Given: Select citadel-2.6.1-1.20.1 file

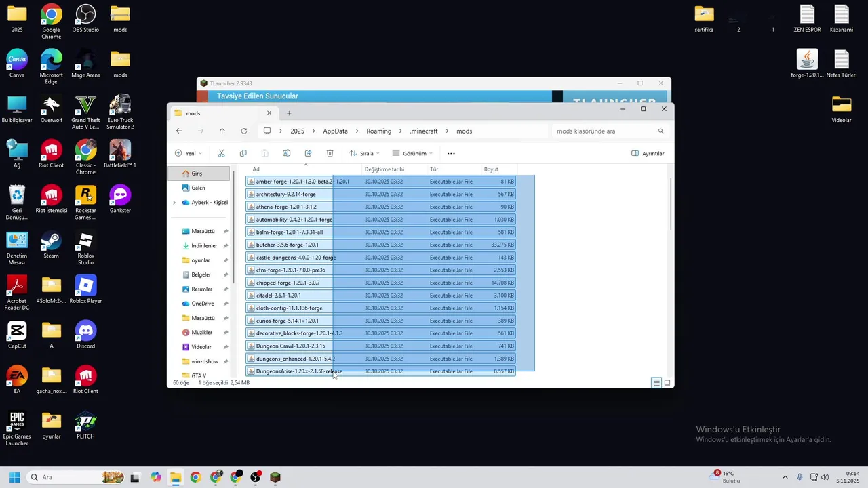Looking at the screenshot, I should point(380,296).
